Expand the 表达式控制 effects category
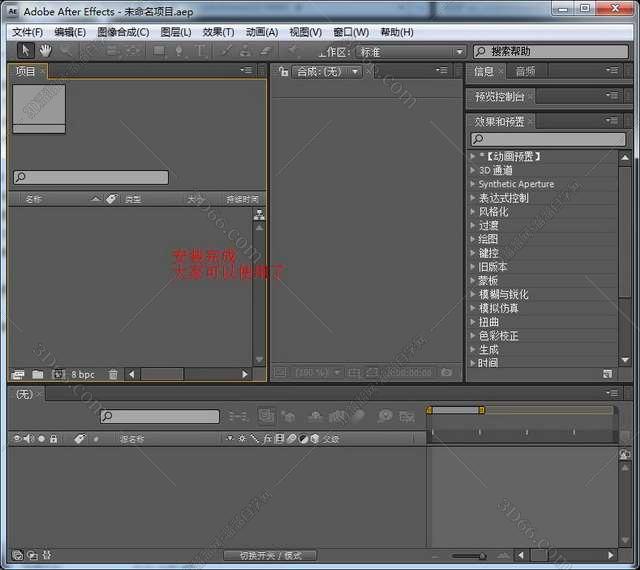Viewport: 640px width, 570px height. click(473, 198)
